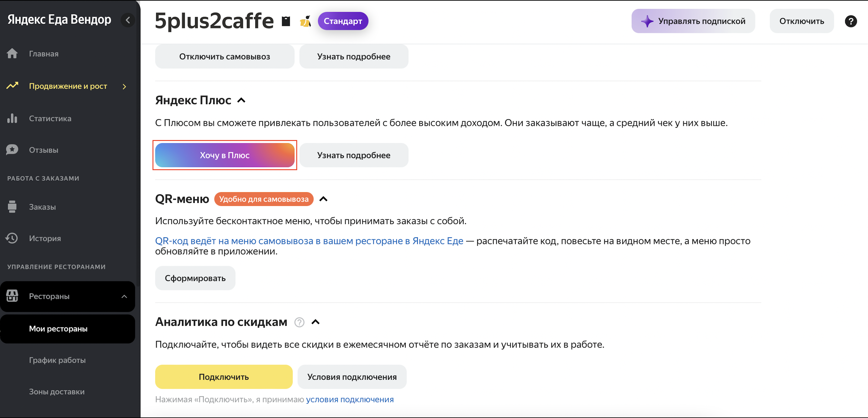Collapse the Аналитика по скидкам section
Viewport: 868px width, 418px height.
click(315, 322)
